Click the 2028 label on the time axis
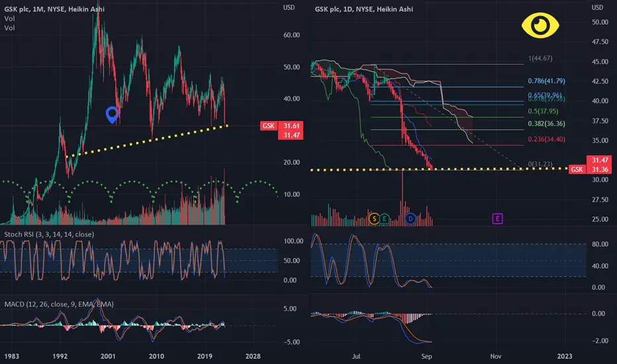The image size is (617, 364). [253, 356]
